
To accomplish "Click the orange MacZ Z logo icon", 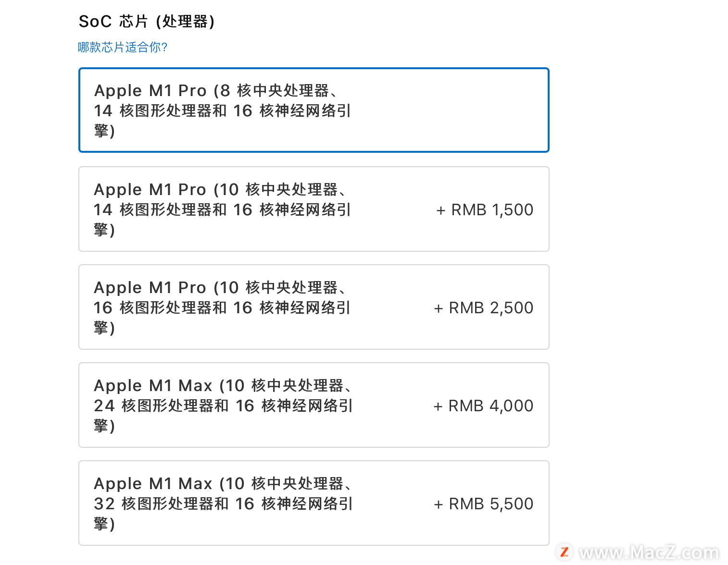I will [x=565, y=553].
